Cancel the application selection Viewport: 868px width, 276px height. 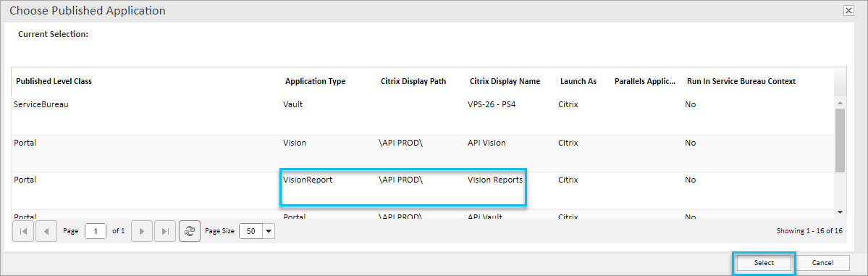[822, 263]
